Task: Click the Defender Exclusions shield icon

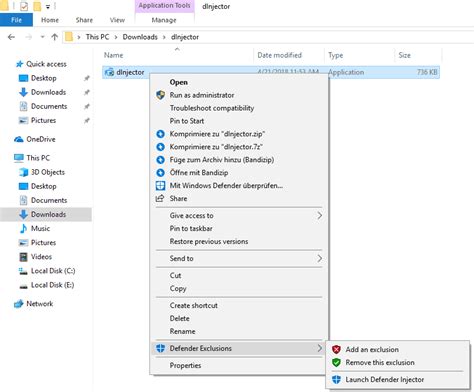Action: click(x=160, y=348)
